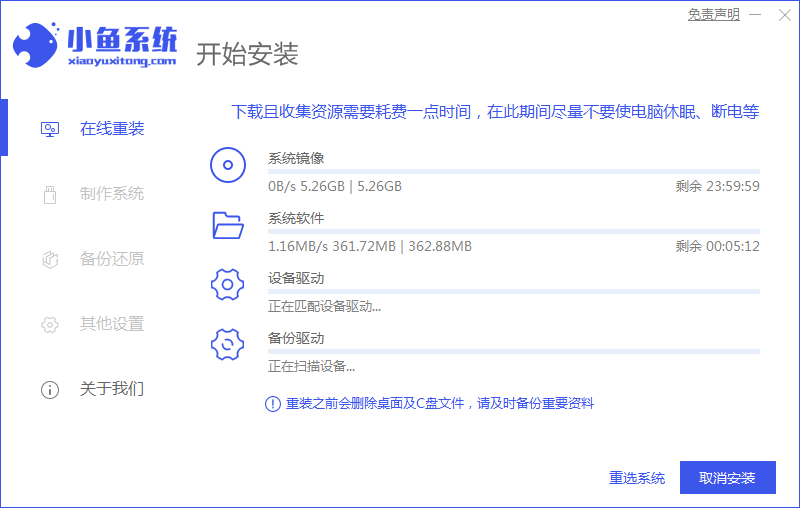The width and height of the screenshot is (800, 508).
Task: Click the 其他设置 gear icon in sidebar
Action: (x=50, y=325)
